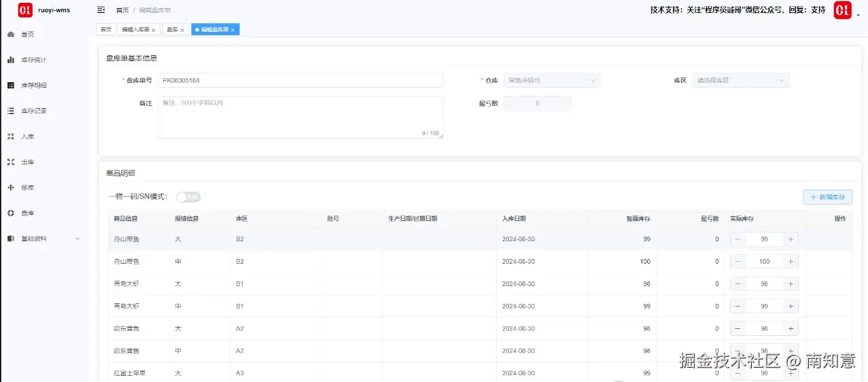Switch to the 首页 page tab
Image resolution: width=868 pixels, height=382 pixels.
tap(106, 30)
